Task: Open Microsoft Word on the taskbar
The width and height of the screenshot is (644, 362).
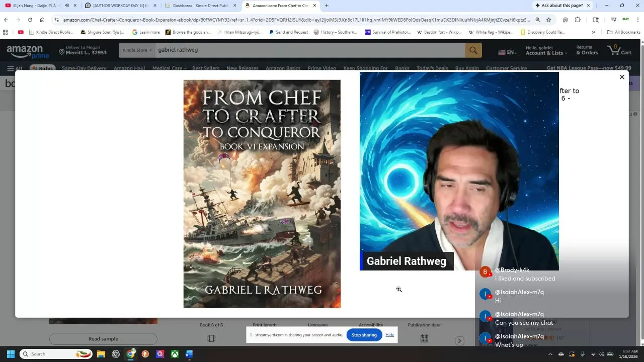Action: tap(189, 354)
